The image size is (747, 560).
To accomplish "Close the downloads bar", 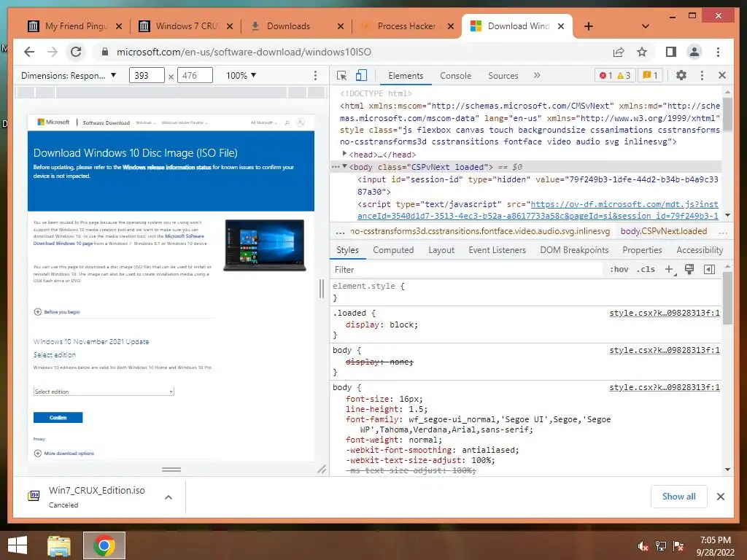I will point(721,497).
